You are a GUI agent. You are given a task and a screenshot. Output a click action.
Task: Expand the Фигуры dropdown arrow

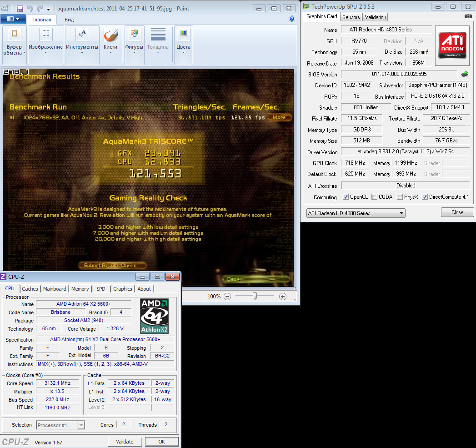coord(134,53)
